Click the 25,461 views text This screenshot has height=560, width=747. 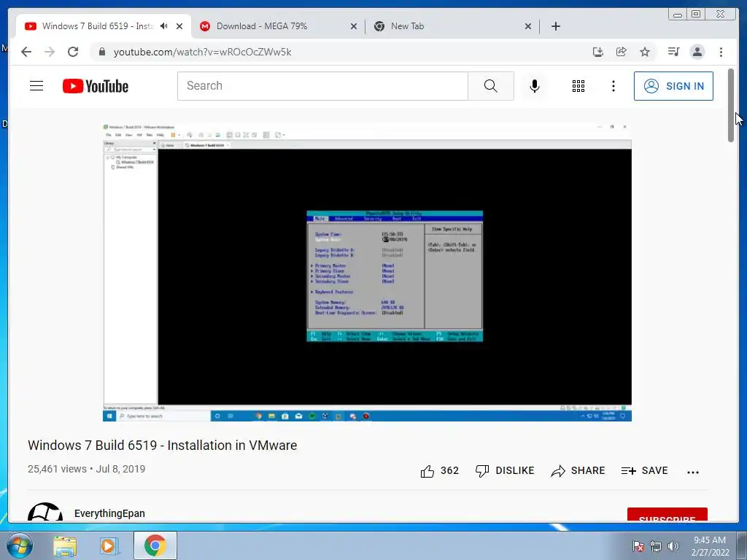tap(57, 469)
